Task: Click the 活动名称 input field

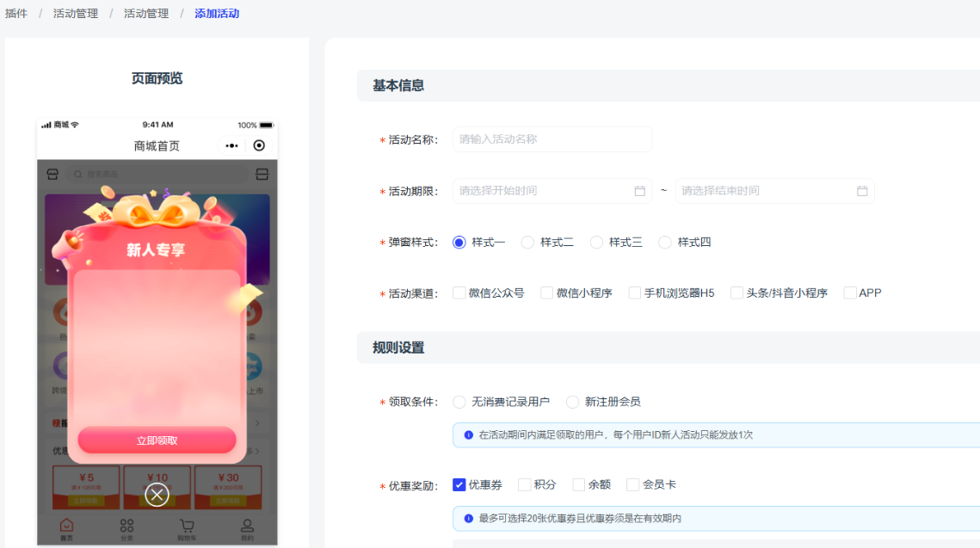Action: (552, 139)
